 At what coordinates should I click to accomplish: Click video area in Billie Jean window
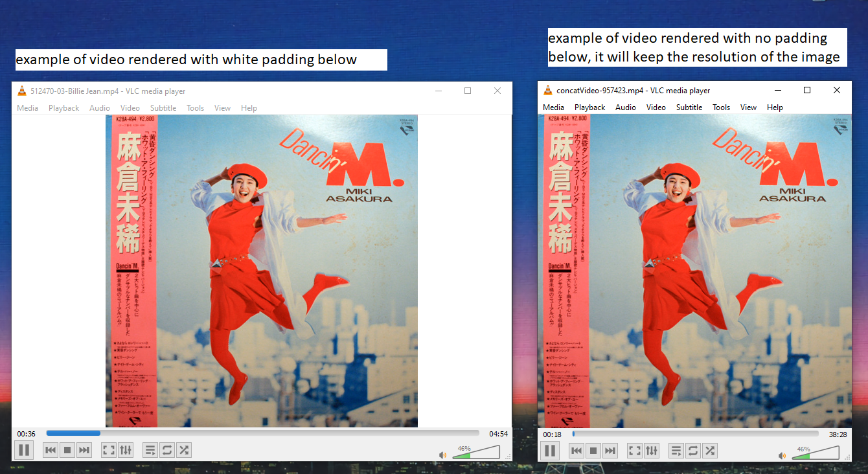(x=262, y=271)
